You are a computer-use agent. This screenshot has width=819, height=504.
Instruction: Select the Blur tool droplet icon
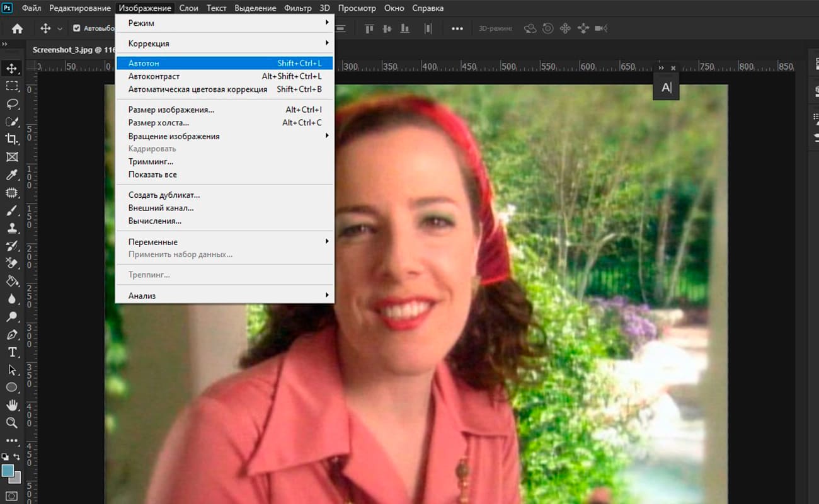(12, 299)
